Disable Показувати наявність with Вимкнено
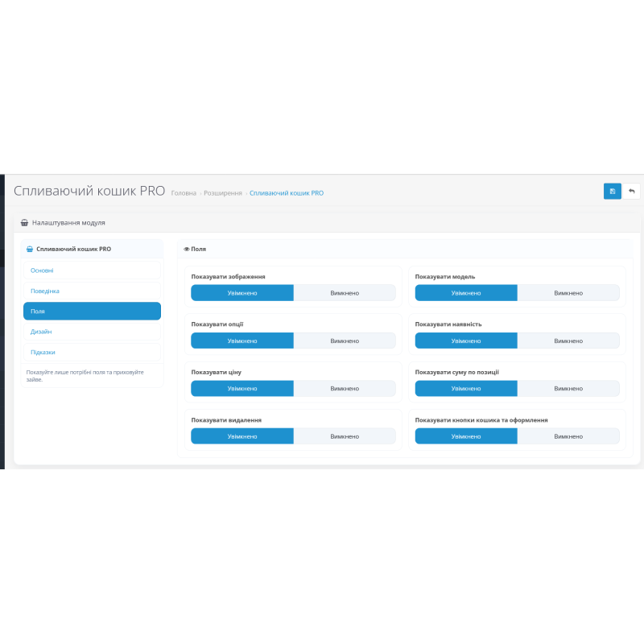The width and height of the screenshot is (644, 644). [x=568, y=341]
